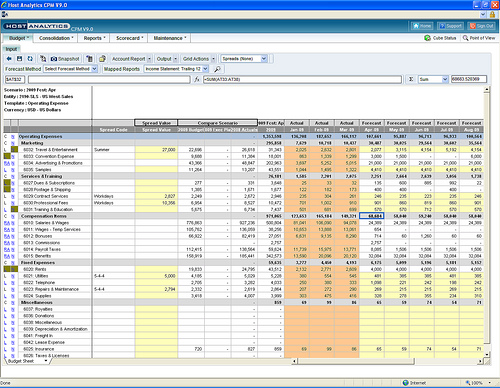Open Cube Status in the header

pyautogui.click(x=440, y=38)
